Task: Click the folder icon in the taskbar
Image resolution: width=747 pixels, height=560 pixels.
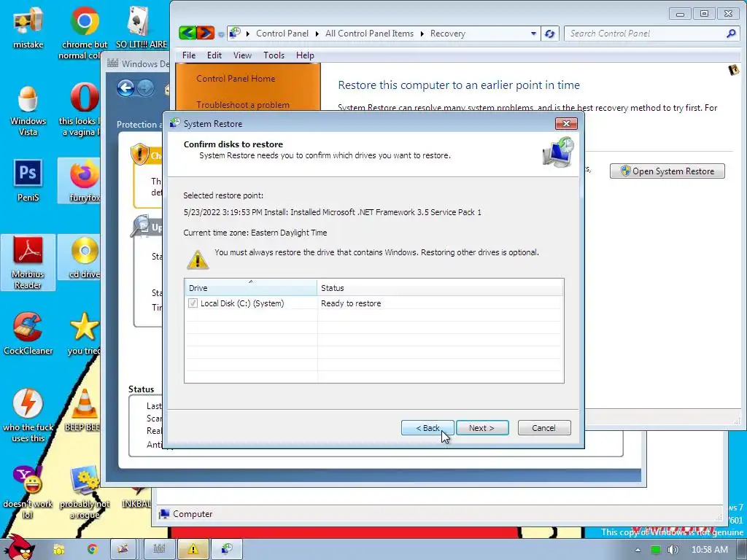Action: point(59,550)
